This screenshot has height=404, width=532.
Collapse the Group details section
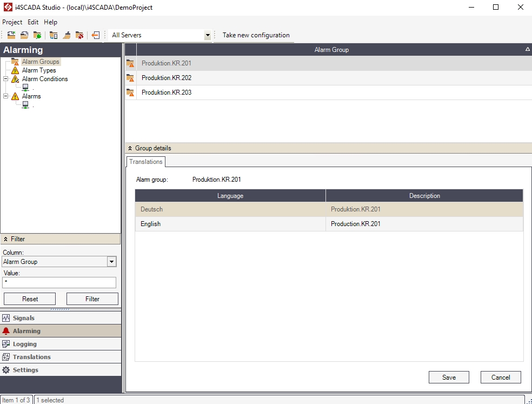point(130,148)
